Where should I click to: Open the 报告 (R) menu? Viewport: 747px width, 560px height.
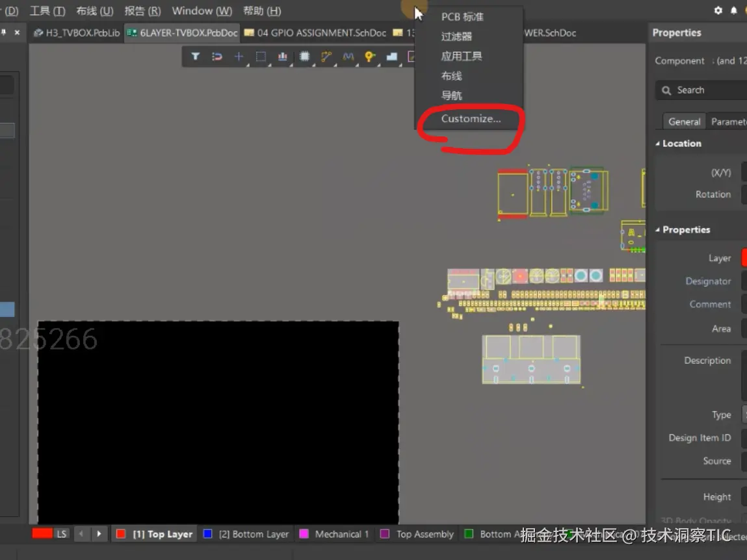click(x=142, y=10)
